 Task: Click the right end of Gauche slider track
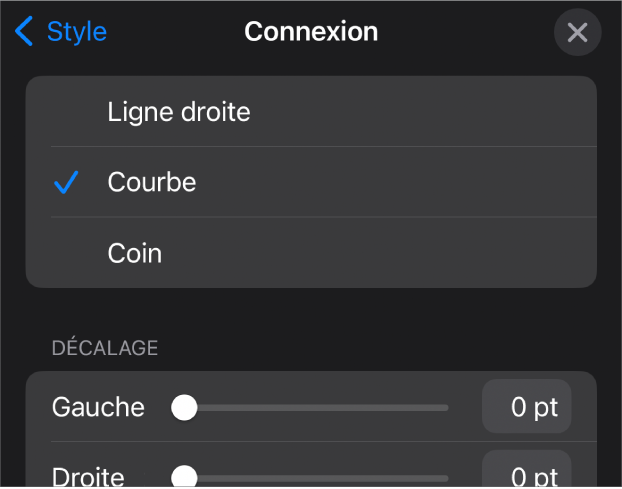click(x=444, y=408)
